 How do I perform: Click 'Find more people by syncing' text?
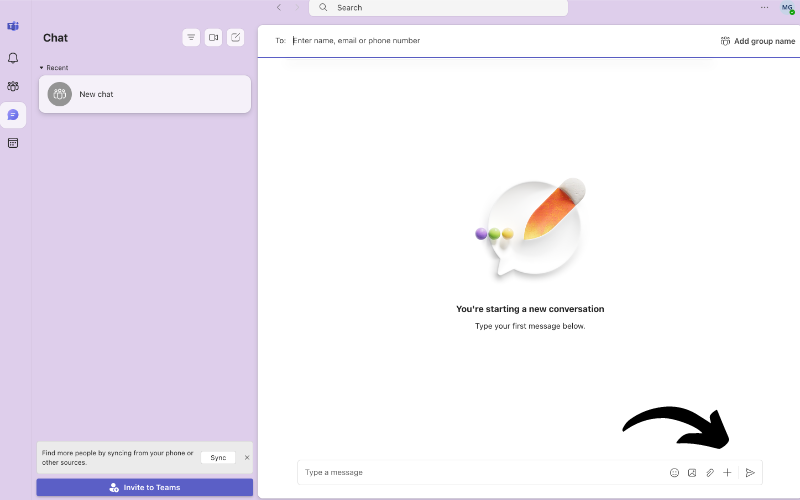coord(118,458)
